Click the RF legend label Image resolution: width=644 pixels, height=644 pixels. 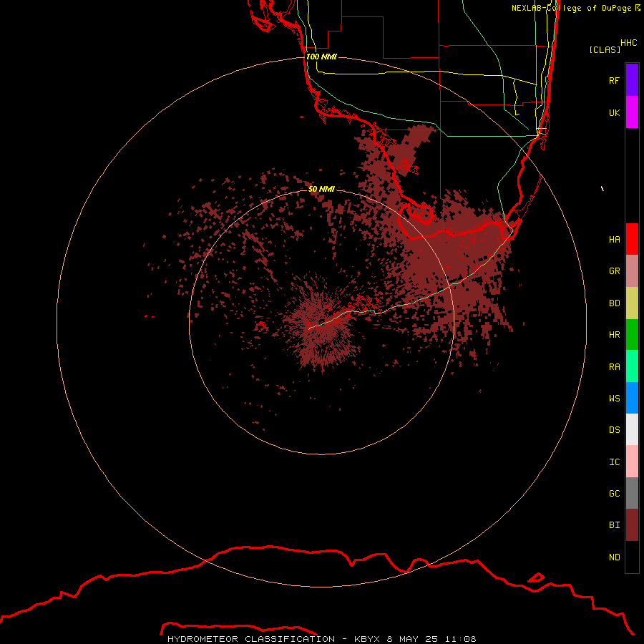pos(614,80)
